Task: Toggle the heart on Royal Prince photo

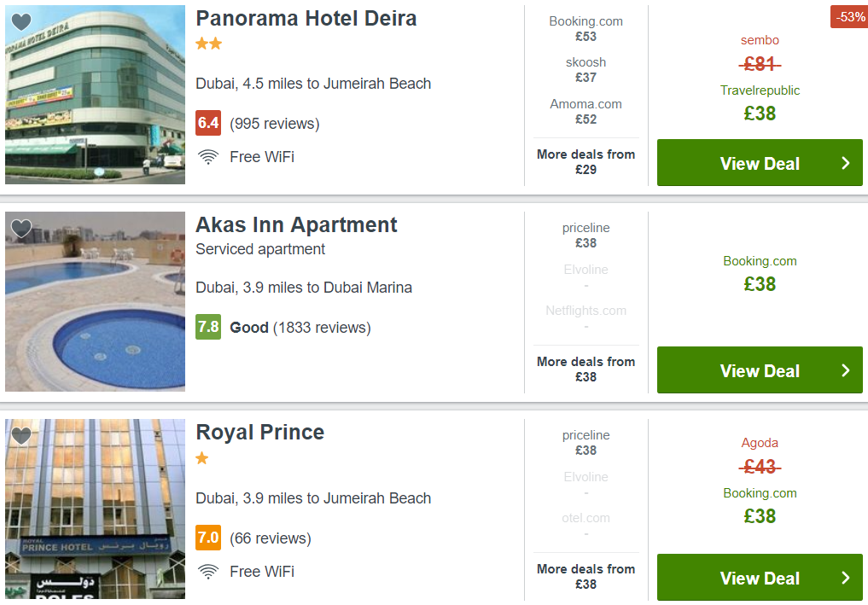Action: [x=21, y=436]
